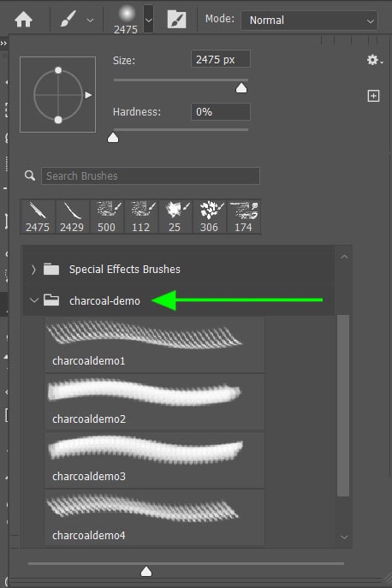
Task: Click the brush list scroll down arrow
Action: pyautogui.click(x=344, y=538)
